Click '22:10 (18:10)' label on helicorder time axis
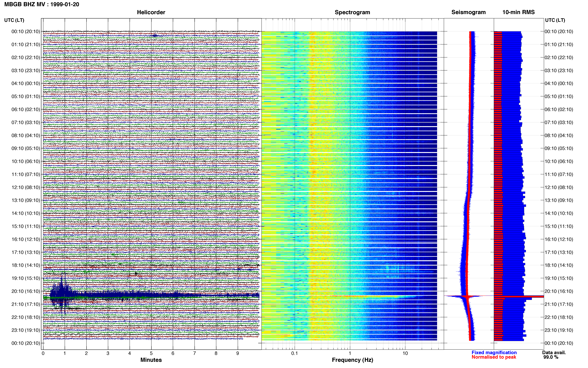The image size is (588, 368). 26,317
